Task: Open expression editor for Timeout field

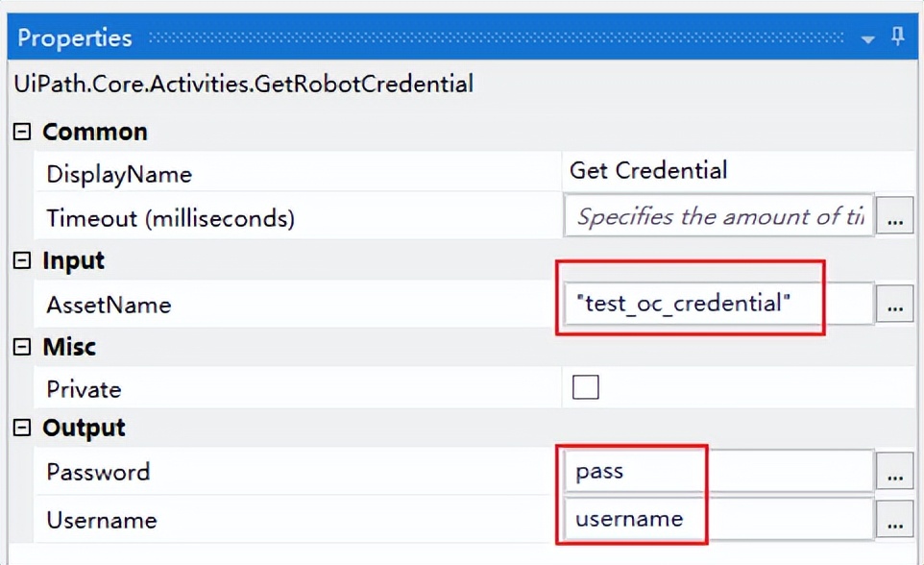Action: coord(894,218)
